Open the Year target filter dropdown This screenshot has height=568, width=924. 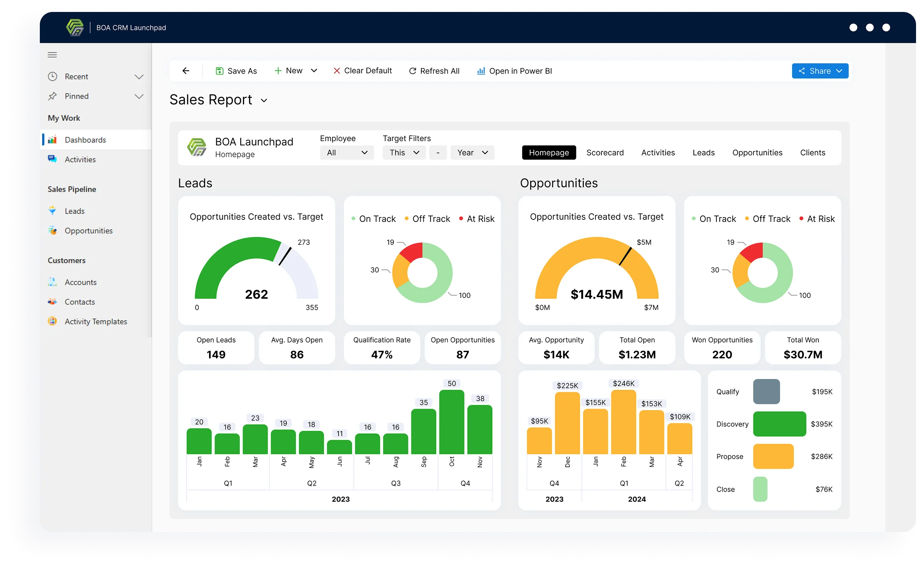472,153
